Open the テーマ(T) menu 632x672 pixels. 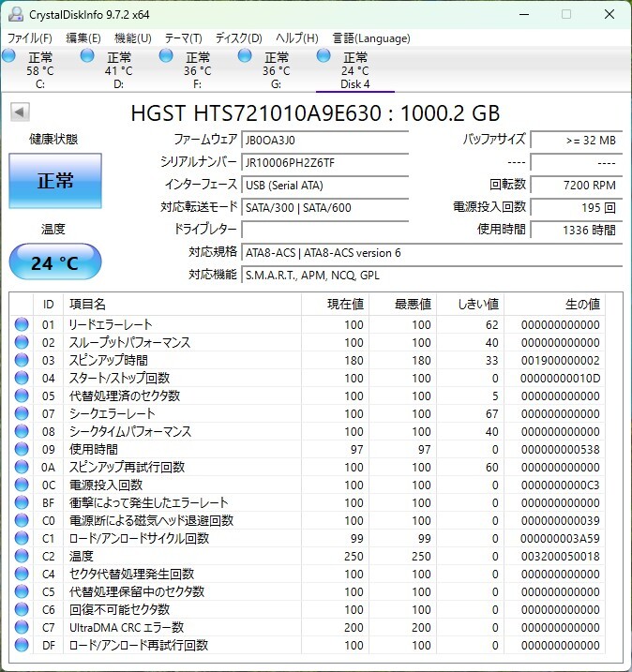click(x=184, y=38)
